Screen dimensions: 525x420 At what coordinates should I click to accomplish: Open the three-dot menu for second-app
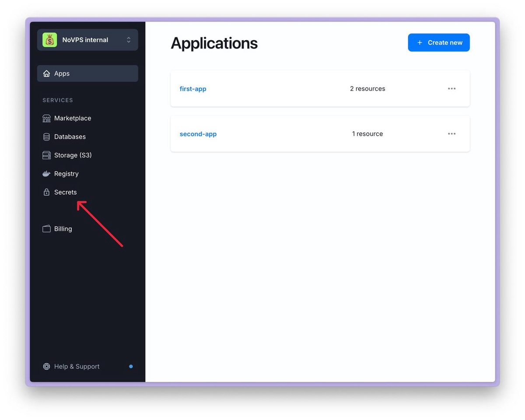point(451,134)
